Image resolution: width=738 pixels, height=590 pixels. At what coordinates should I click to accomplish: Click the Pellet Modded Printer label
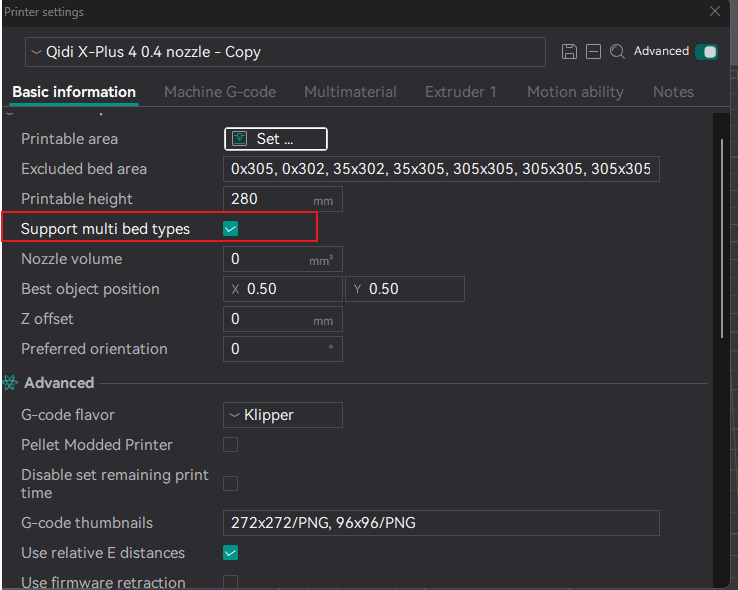97,445
